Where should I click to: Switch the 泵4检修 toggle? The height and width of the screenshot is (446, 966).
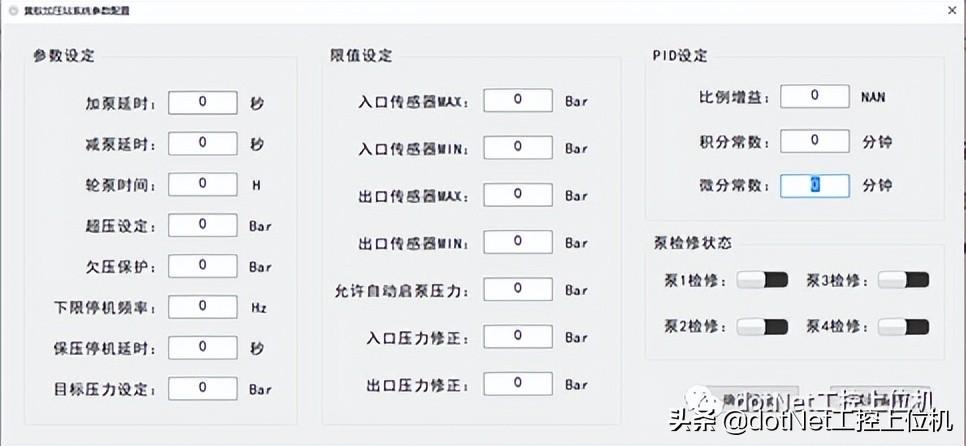point(903,326)
